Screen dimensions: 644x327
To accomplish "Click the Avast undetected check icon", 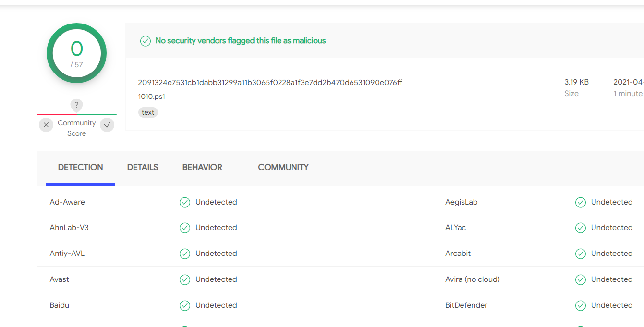I will click(185, 279).
